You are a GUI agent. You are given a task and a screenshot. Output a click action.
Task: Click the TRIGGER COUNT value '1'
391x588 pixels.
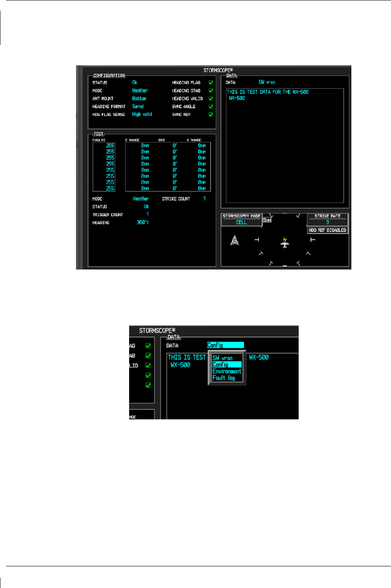[147, 214]
